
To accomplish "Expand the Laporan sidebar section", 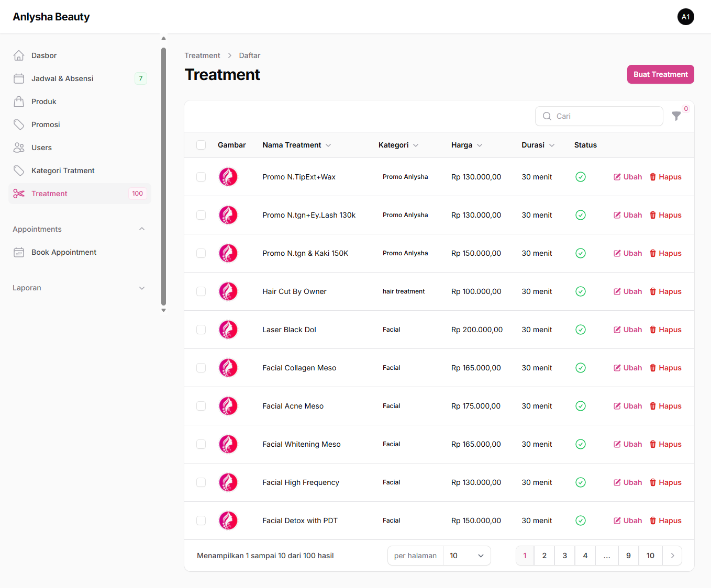I will [142, 288].
